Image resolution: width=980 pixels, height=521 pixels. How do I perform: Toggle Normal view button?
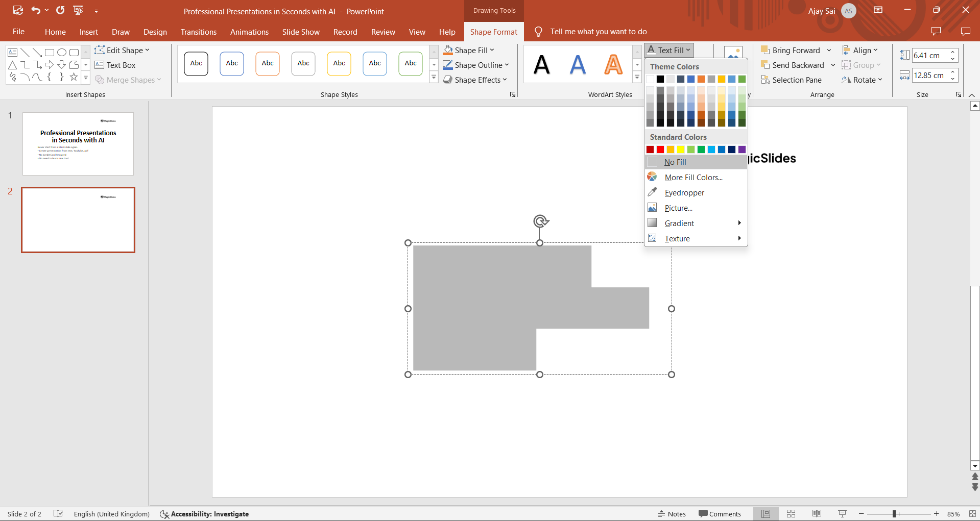[x=766, y=514]
